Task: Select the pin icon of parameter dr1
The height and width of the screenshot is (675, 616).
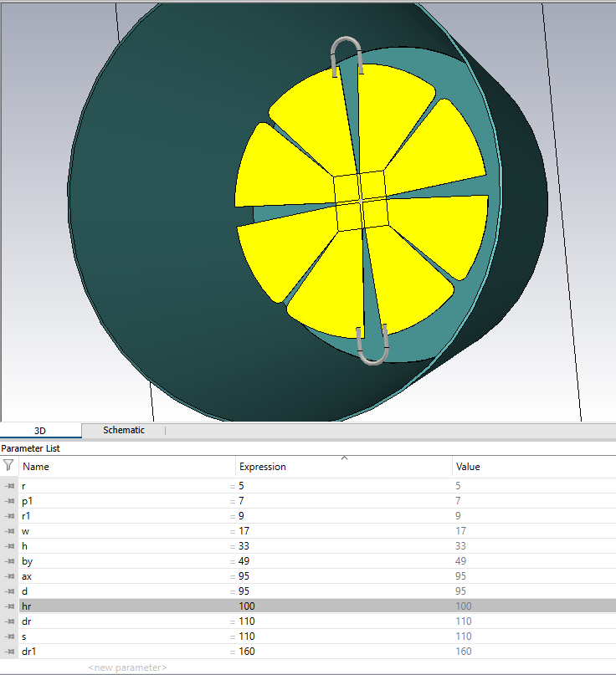Action: [x=9, y=652]
